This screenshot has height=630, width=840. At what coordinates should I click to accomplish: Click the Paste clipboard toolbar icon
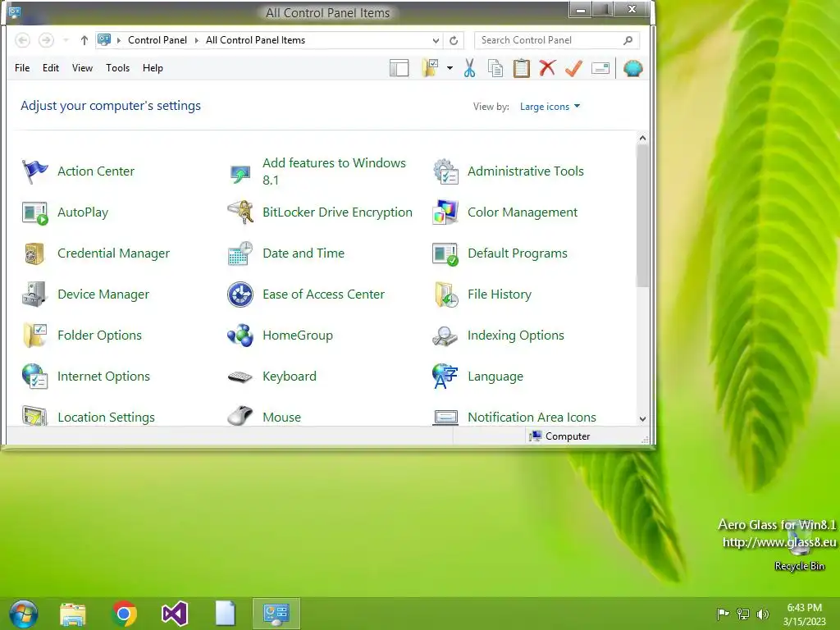coord(521,69)
